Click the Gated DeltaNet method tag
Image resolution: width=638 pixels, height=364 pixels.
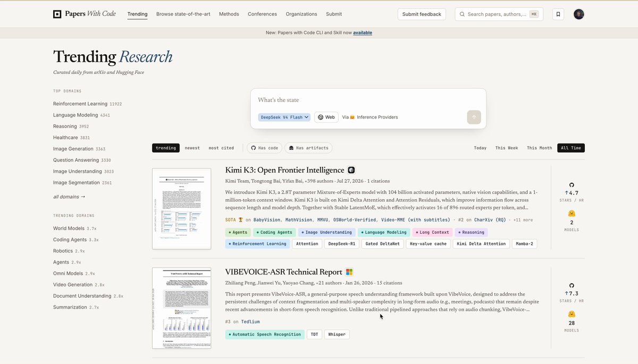pyautogui.click(x=382, y=244)
